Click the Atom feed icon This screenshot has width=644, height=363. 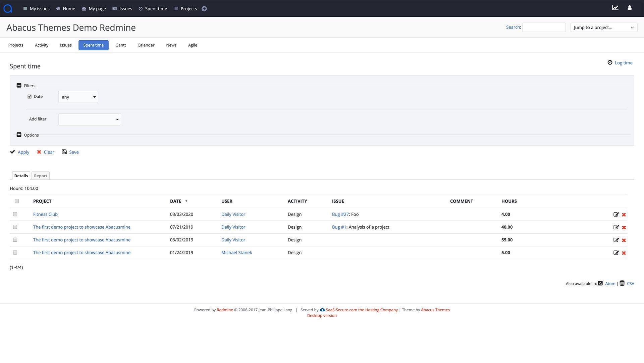(x=600, y=283)
